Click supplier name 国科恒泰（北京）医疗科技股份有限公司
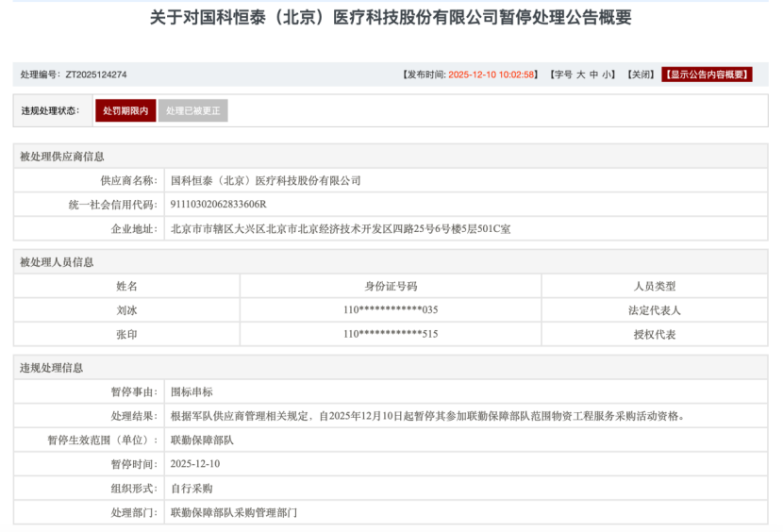This screenshot has height=532, width=783. (x=265, y=180)
